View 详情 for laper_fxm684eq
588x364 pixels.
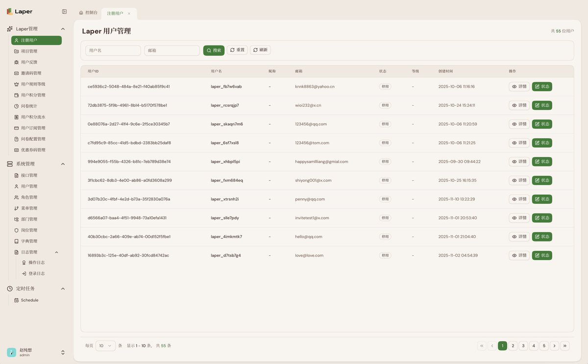point(519,180)
